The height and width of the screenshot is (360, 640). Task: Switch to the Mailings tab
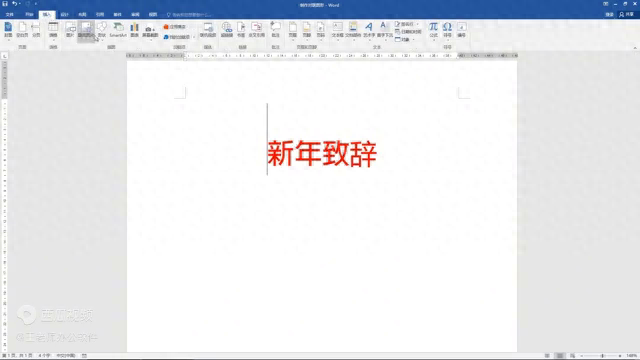click(x=118, y=14)
